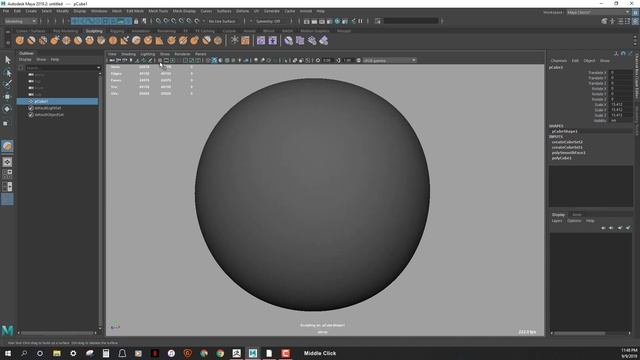Click the Translate X value field
The width and height of the screenshot is (640, 360).
click(621, 73)
